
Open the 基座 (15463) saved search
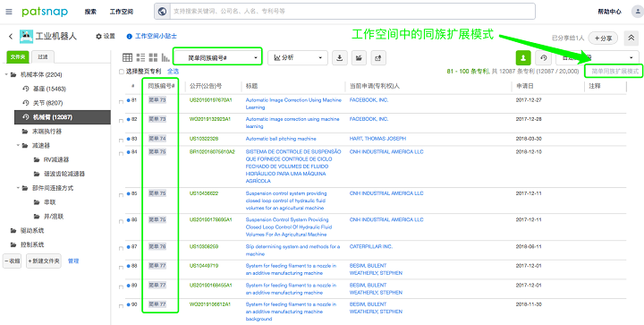[45, 89]
